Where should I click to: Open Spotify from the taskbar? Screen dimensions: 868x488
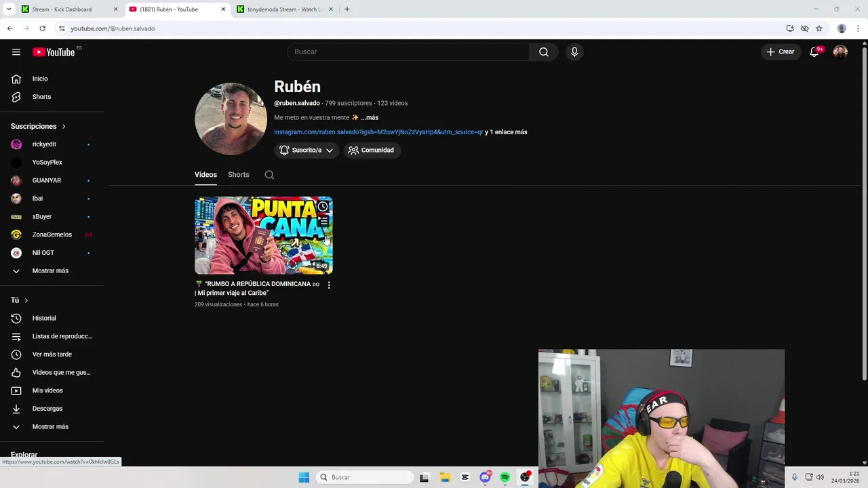coord(505,477)
